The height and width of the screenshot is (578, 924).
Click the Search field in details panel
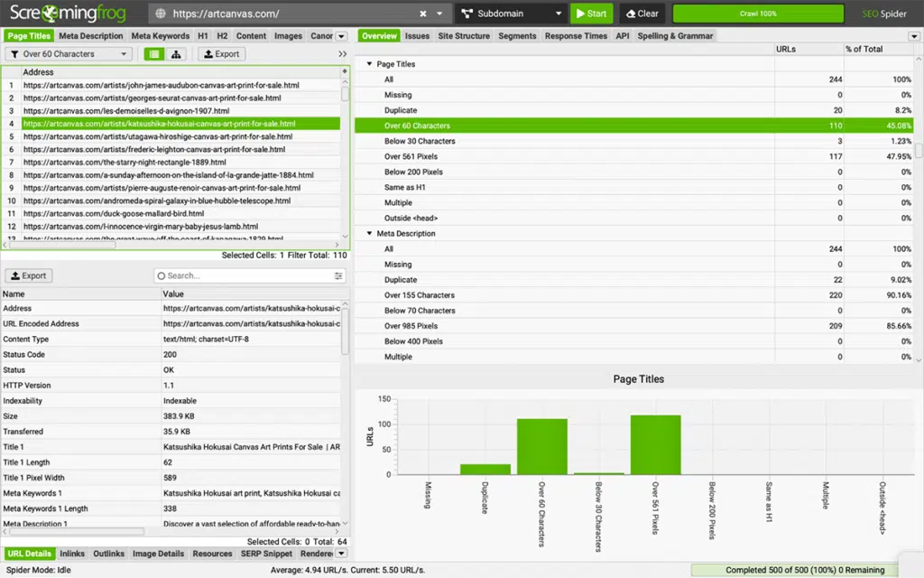click(245, 275)
